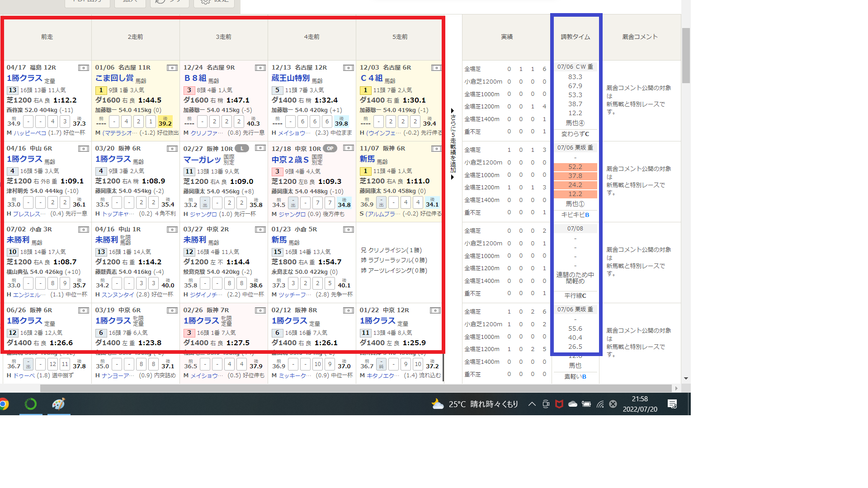Click the horizontal scrollbar thumb
868x488 pixels.
356,389
